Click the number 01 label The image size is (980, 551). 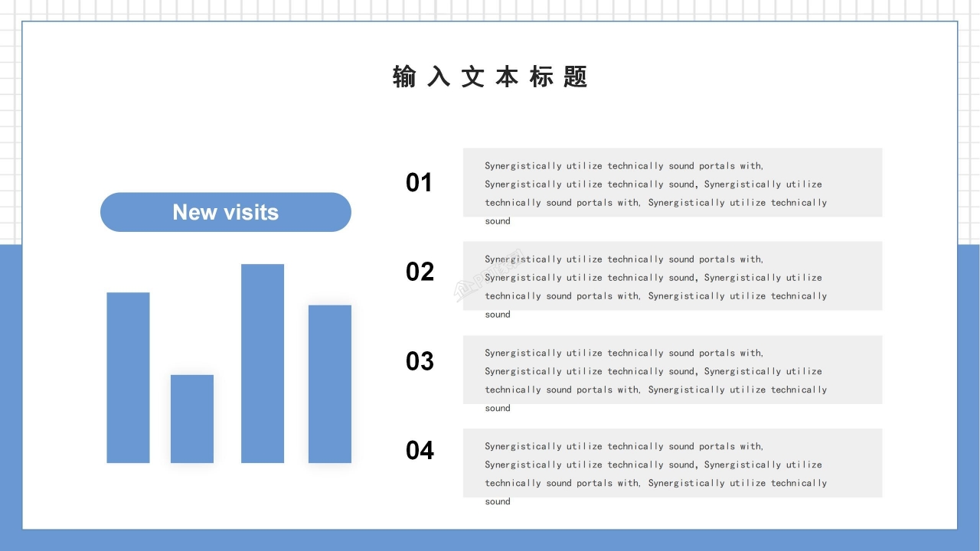(419, 183)
